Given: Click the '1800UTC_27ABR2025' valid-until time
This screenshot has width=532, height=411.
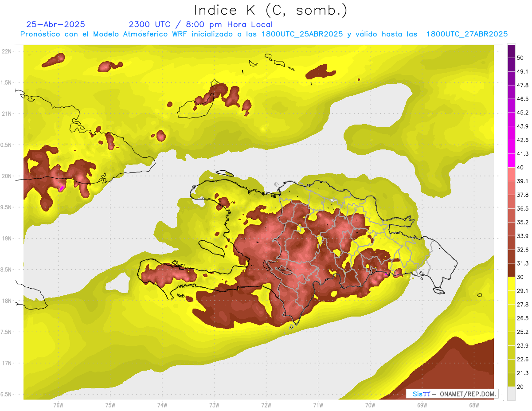Looking at the screenshot, I should tap(467, 34).
